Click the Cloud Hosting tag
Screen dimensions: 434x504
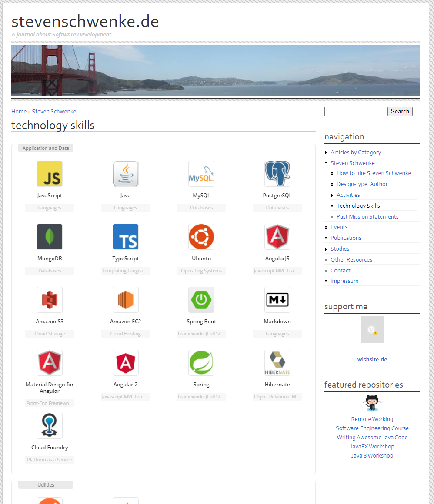[126, 334]
